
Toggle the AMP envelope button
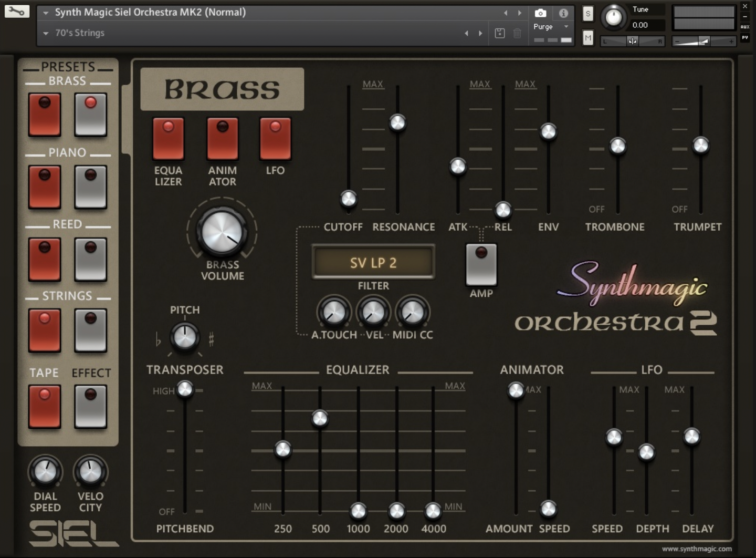481,265
